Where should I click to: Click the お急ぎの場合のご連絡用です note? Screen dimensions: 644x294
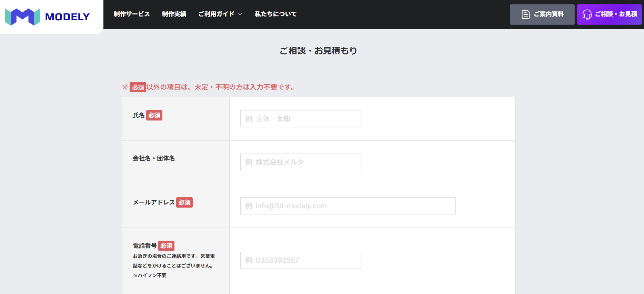pos(174,261)
